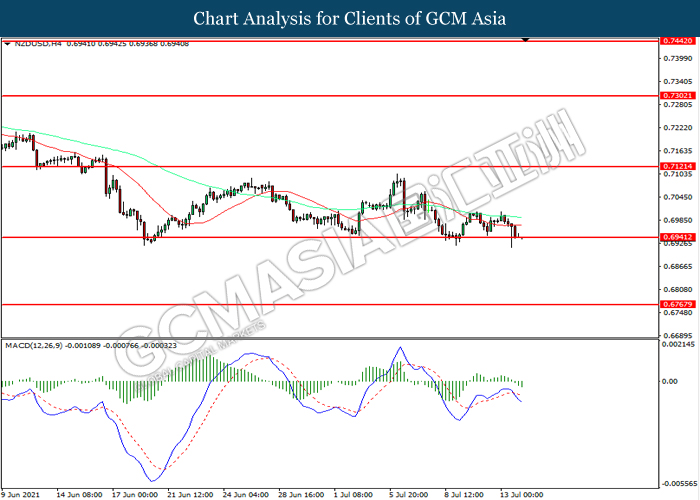This screenshot has width=700, height=500.
Task: Click the red price tag 0.67679
Action: coord(678,304)
